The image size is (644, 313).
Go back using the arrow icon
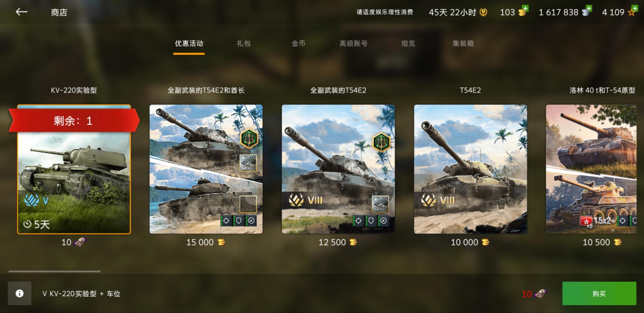click(21, 12)
